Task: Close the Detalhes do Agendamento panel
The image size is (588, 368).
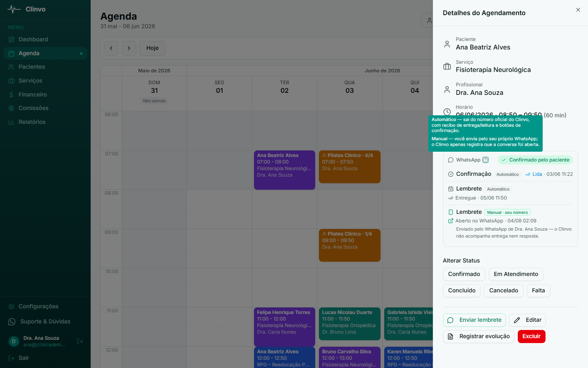Action: [x=578, y=10]
